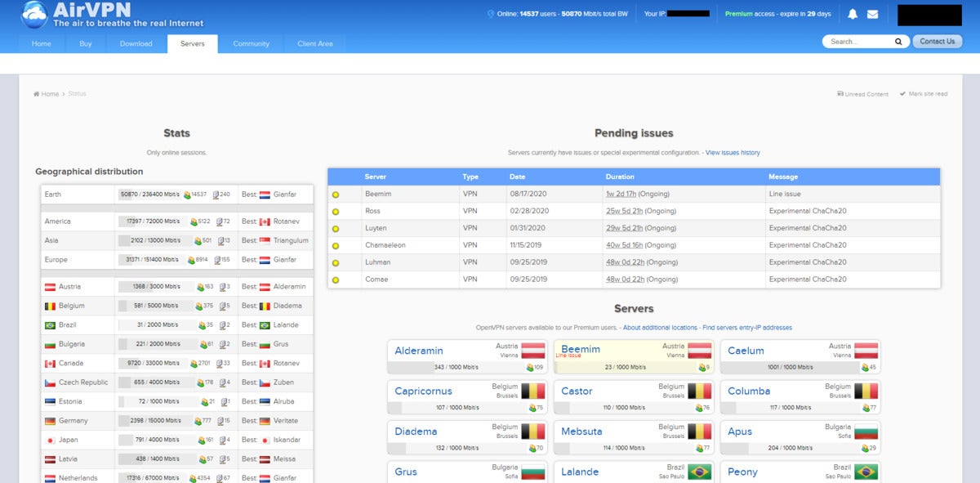Screen dimensions: 980x483
Task: Click Beemim duration 1w 2d 17h
Action: 621,195
